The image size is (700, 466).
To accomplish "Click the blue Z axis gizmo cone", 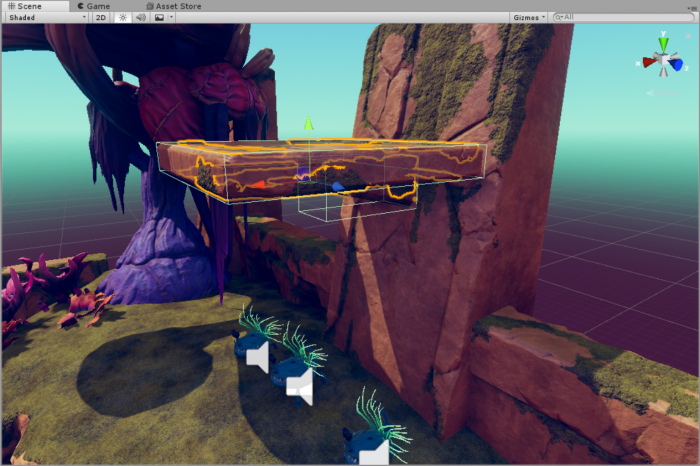I will click(x=678, y=64).
